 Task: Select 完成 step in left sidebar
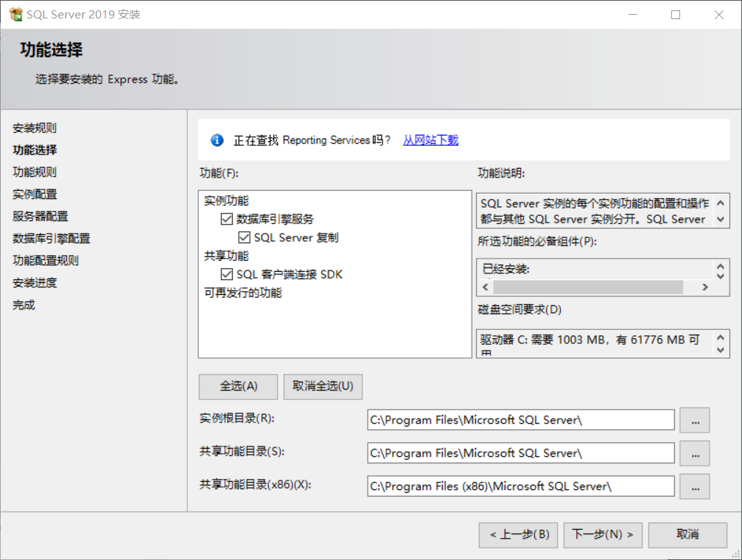tap(24, 305)
